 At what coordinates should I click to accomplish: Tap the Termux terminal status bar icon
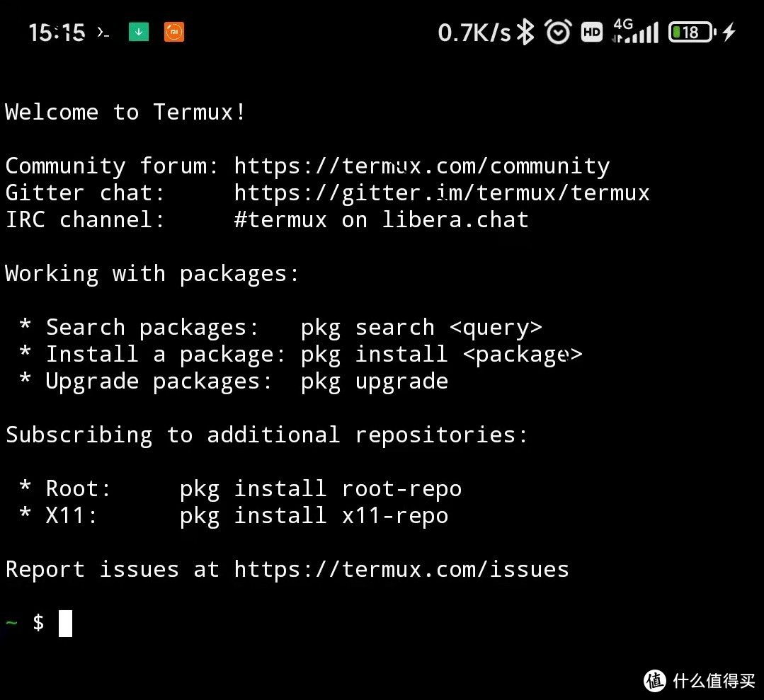coord(103,33)
